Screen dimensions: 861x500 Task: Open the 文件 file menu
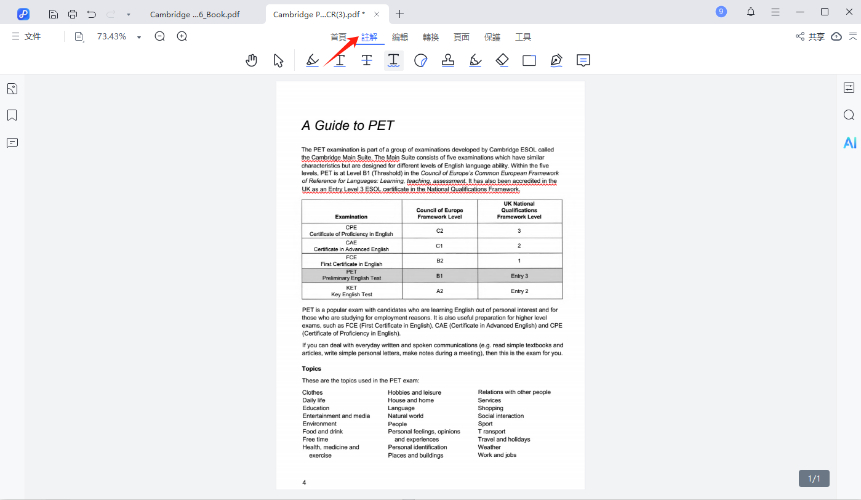[x=27, y=36]
